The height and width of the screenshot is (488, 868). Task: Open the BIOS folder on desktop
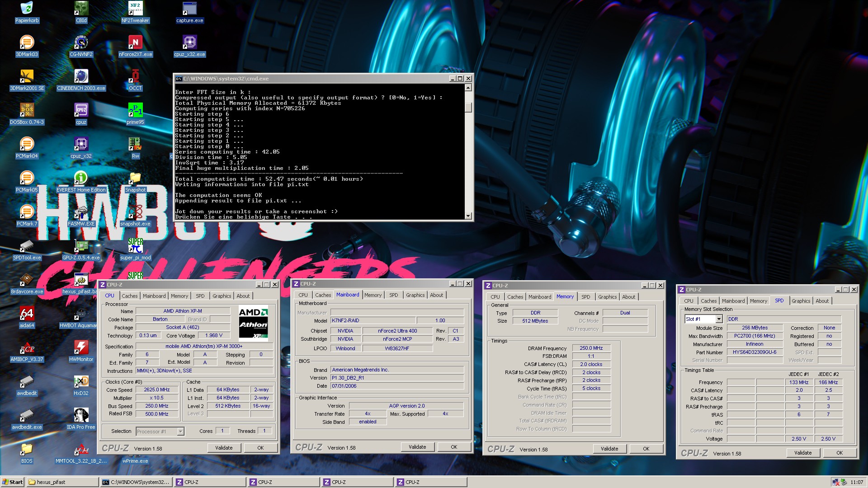pos(27,453)
